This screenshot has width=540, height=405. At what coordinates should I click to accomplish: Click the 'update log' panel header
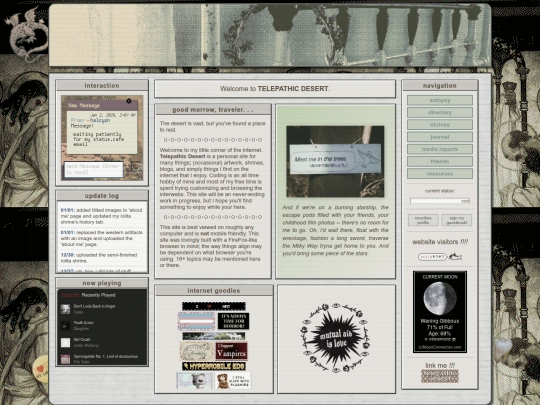pyautogui.click(x=102, y=196)
